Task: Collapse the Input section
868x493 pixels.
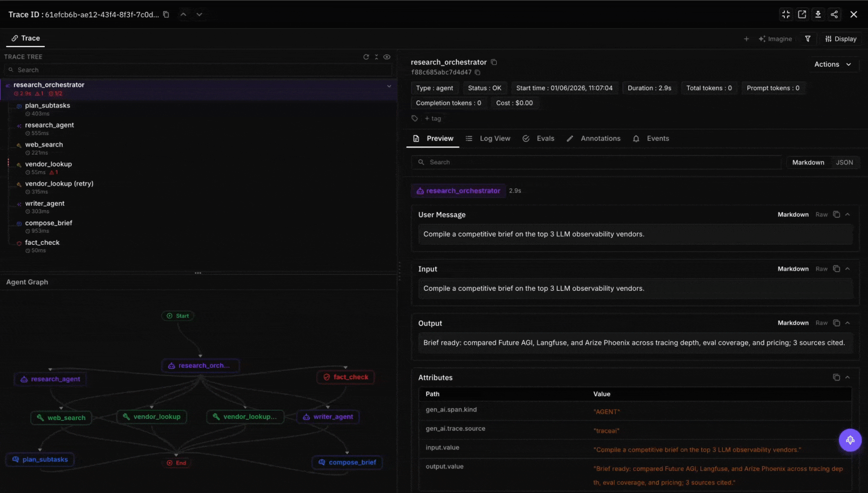Action: (x=848, y=269)
